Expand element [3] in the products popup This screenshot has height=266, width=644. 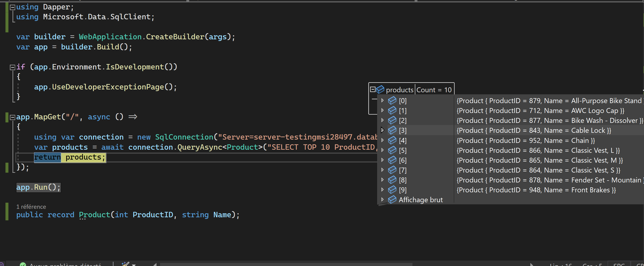click(x=383, y=130)
